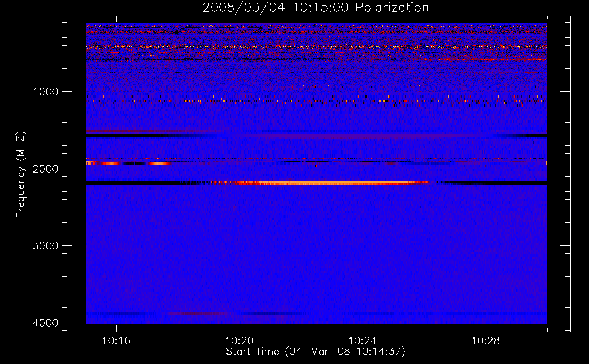The height and width of the screenshot is (364, 589).
Task: Click the '10:20' time tick label
Action: coord(240,341)
